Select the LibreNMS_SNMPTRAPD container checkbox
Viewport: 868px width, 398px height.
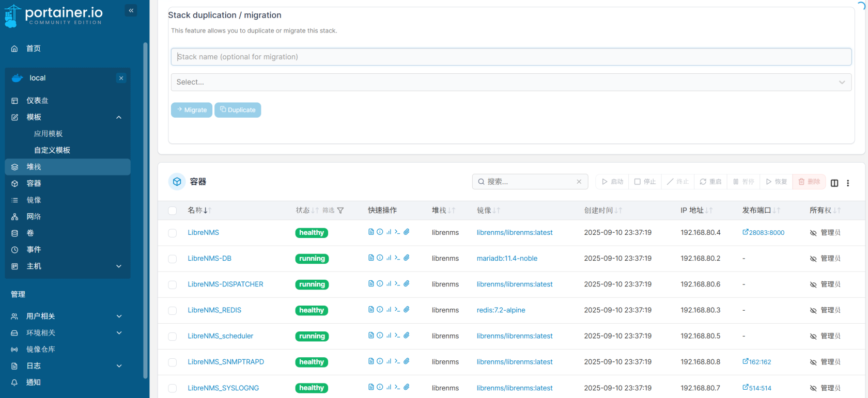point(173,362)
